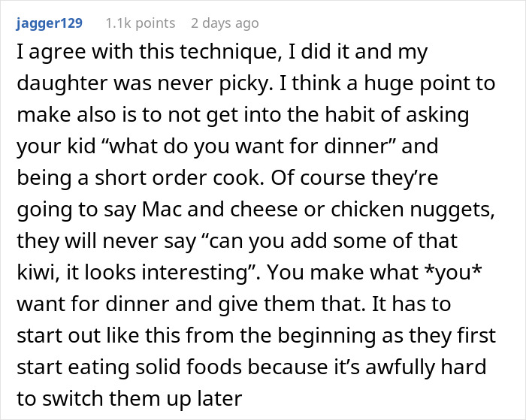Click the line beginning "want for dinner and give"

coord(234,304)
